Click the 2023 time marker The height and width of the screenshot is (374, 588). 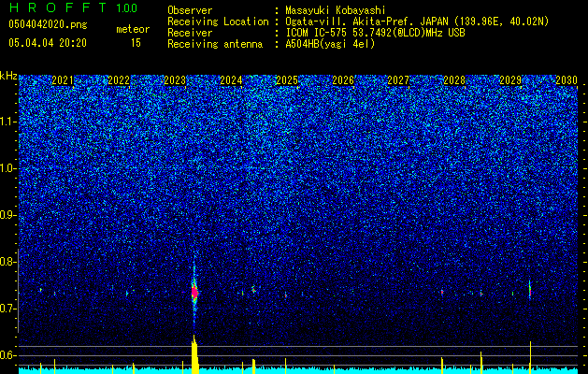point(175,80)
